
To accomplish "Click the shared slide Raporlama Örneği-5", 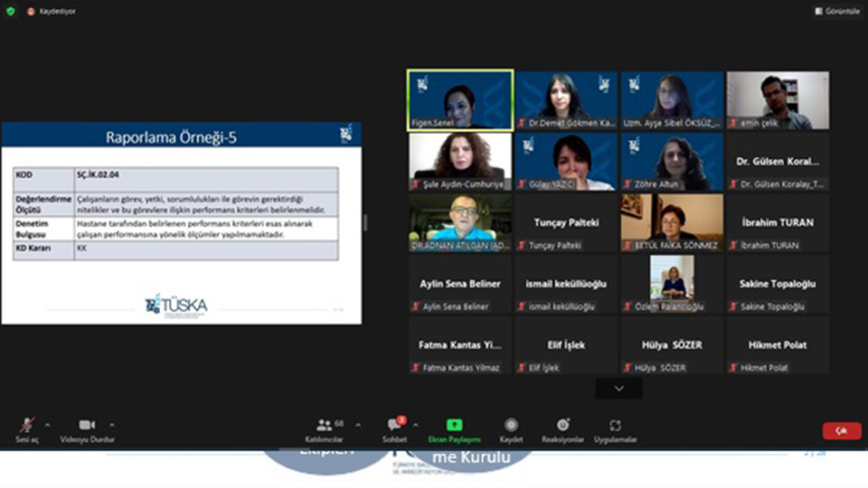I will tap(181, 223).
